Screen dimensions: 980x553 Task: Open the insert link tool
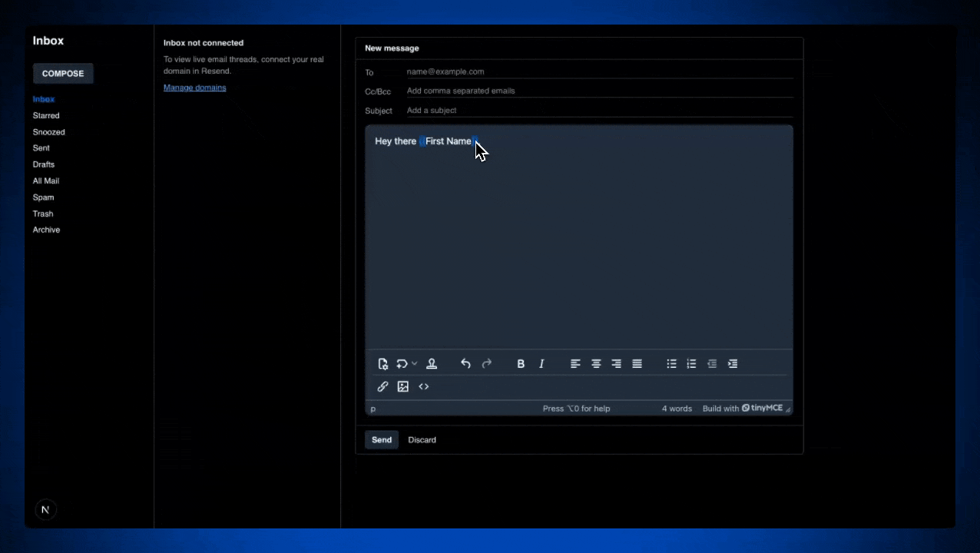pos(382,386)
